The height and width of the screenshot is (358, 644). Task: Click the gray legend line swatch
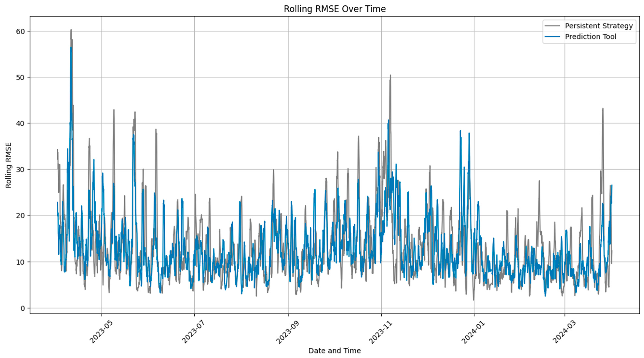552,26
